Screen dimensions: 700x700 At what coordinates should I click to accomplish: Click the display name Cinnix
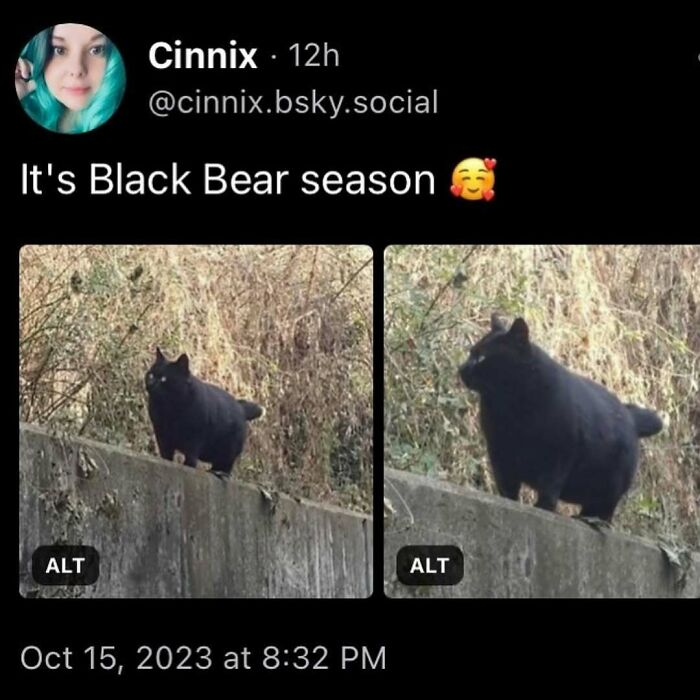pyautogui.click(x=203, y=56)
